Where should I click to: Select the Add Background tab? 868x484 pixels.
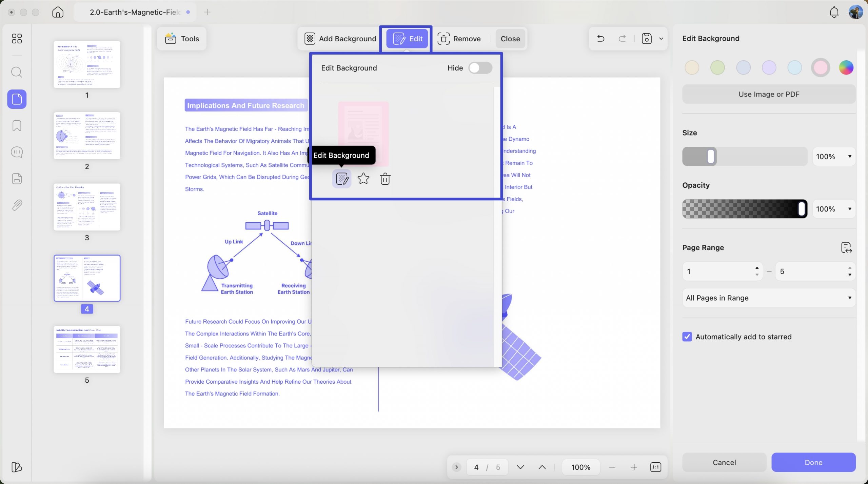[340, 39]
